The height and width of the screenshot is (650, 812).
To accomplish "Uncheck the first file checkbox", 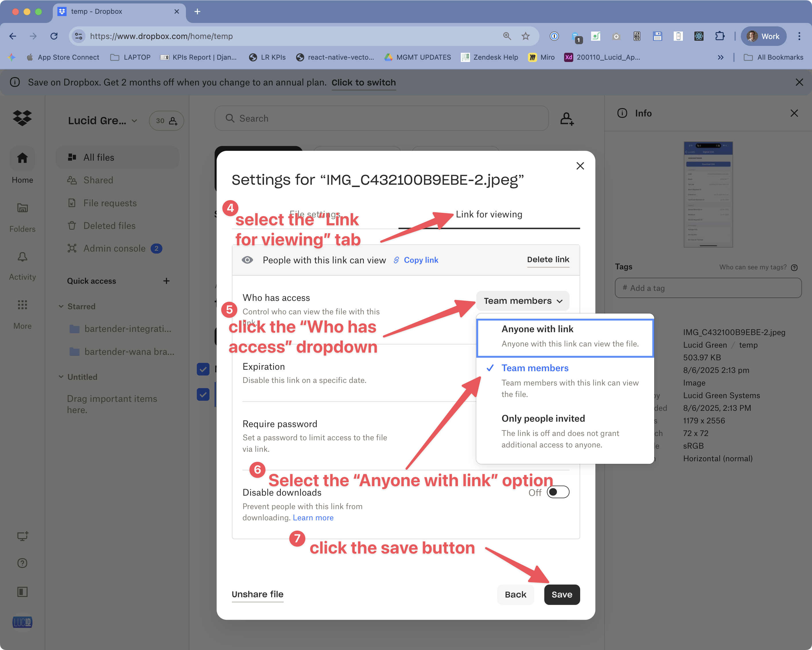I will tap(203, 369).
